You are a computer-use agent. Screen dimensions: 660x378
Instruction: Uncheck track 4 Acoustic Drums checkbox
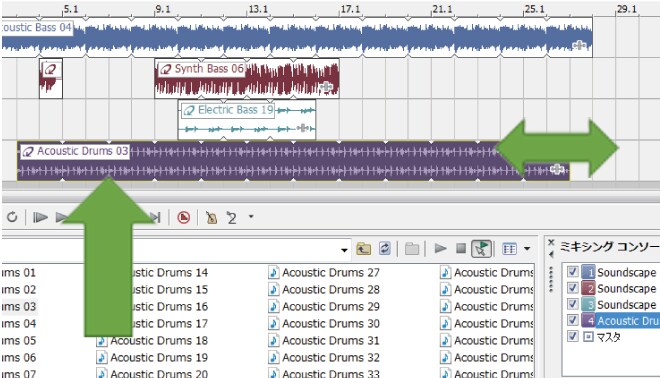(572, 319)
